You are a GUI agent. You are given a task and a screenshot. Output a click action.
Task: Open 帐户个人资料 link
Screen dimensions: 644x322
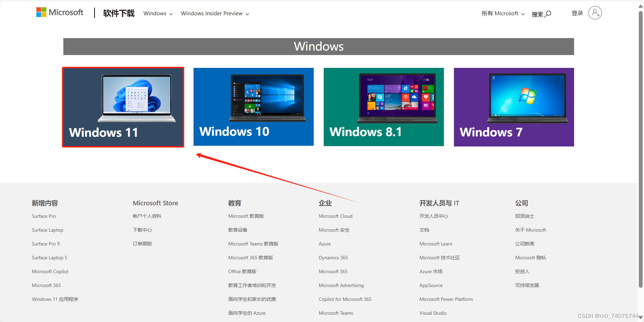coord(147,216)
